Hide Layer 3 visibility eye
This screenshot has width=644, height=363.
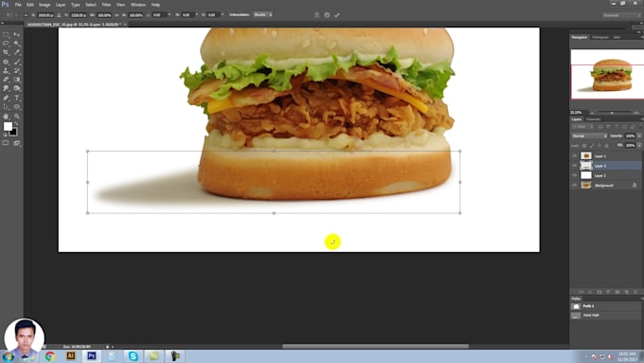coord(574,166)
